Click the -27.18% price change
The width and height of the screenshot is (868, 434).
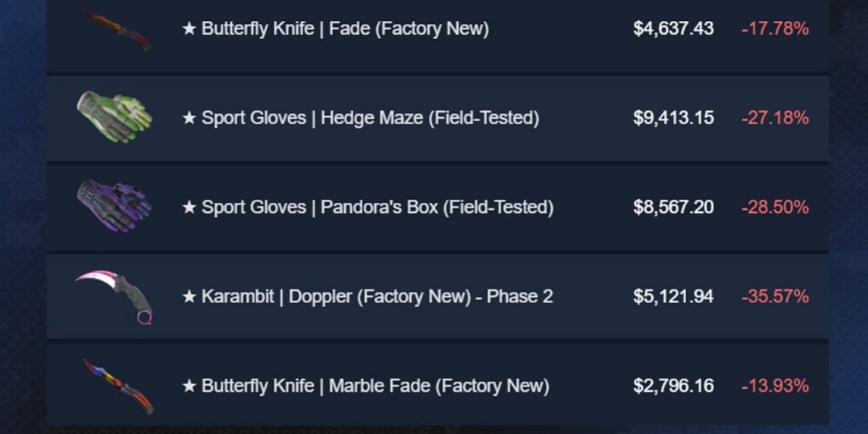tap(775, 118)
